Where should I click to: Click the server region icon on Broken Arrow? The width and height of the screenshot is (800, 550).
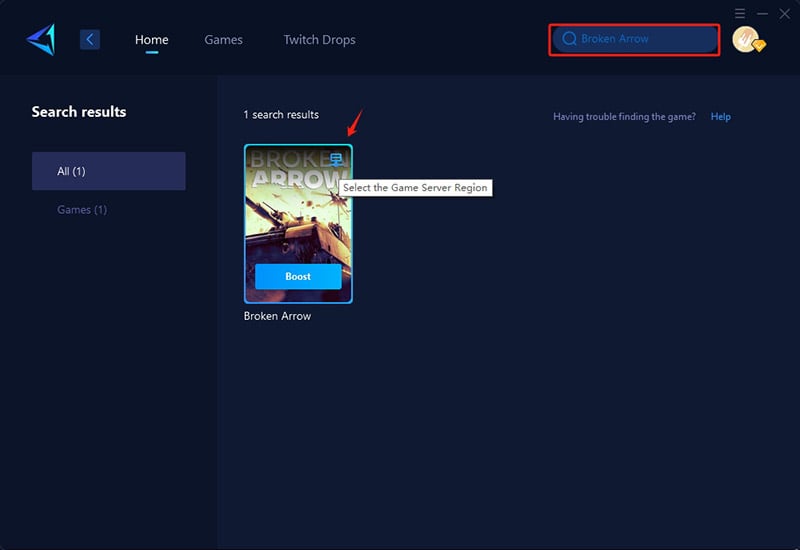pos(336,160)
